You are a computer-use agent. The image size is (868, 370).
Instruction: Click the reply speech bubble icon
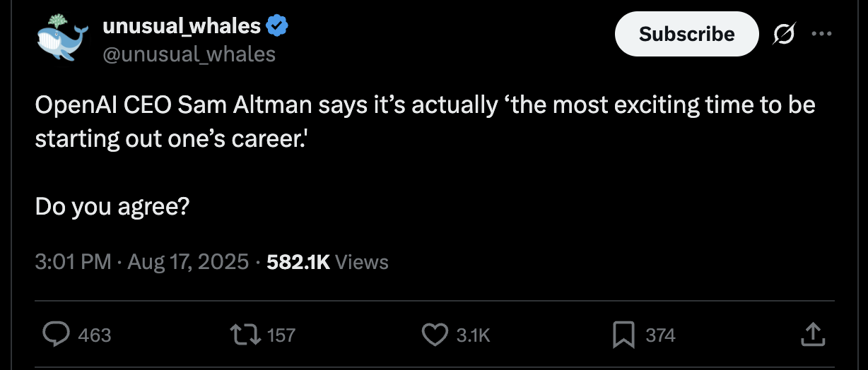[57, 334]
